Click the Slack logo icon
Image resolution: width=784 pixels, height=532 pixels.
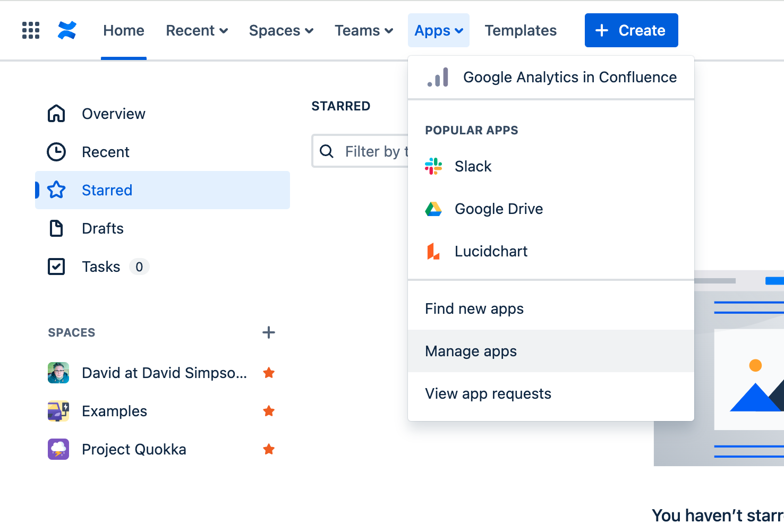433,166
